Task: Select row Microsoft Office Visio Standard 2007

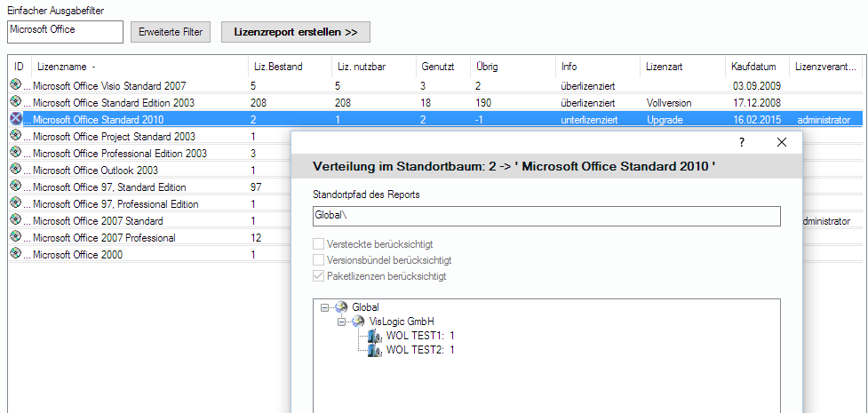Action: 435,85
